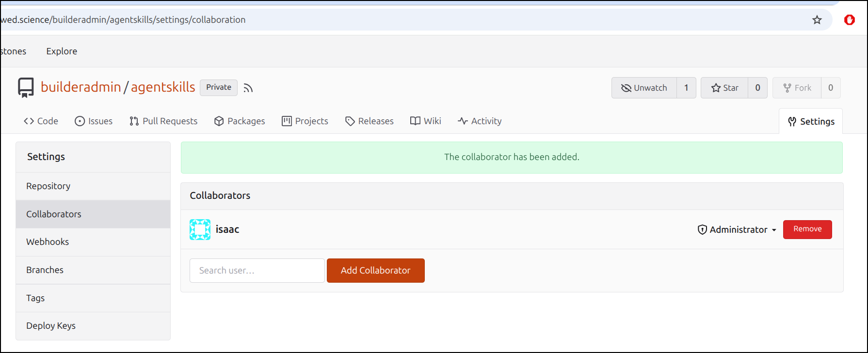Click isaac's avatar image
The width and height of the screenshot is (868, 353).
[x=200, y=229]
